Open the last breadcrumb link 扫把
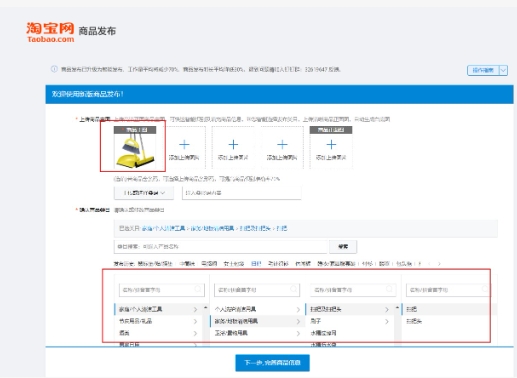 point(282,228)
